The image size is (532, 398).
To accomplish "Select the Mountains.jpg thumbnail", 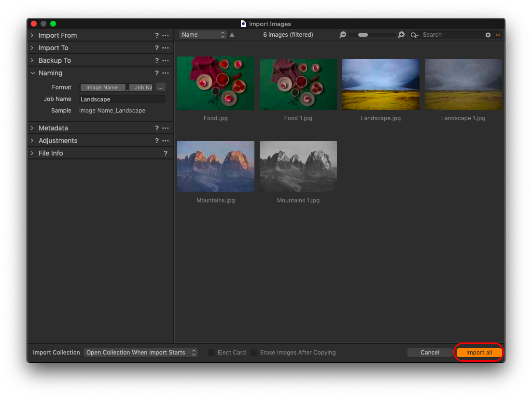I will [x=216, y=167].
